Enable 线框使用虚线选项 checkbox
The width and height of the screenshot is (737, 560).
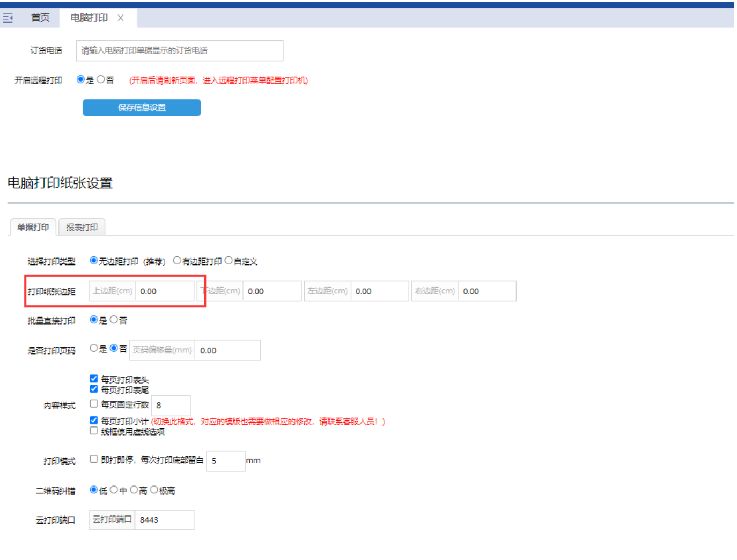[94, 431]
